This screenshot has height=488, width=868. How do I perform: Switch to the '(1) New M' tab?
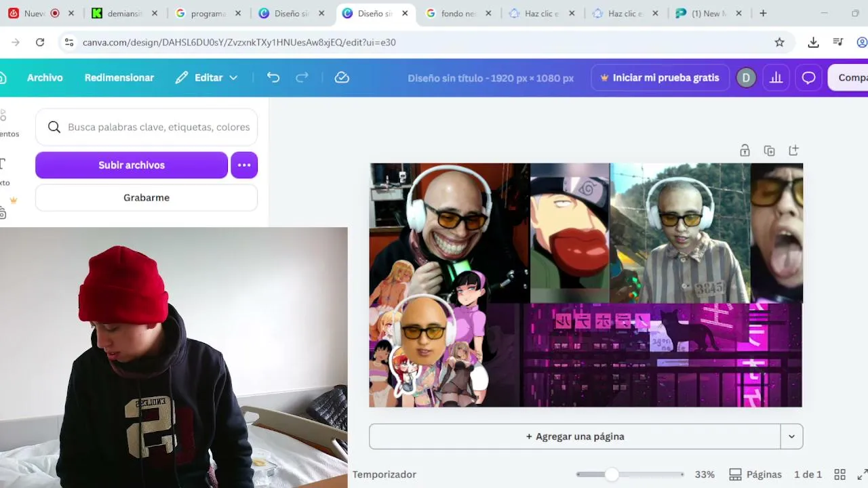(x=709, y=14)
